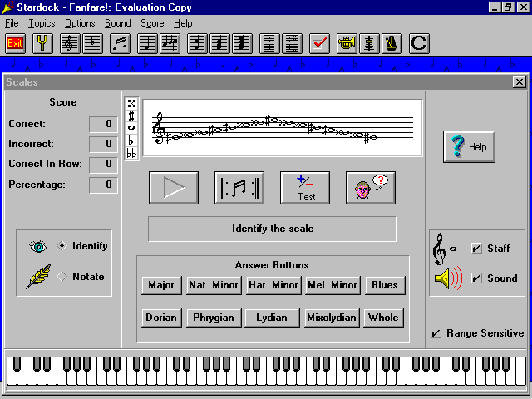Click the 'Identify the scale' prompt box
Screen dimensions: 532x399
pyautogui.click(x=272, y=229)
